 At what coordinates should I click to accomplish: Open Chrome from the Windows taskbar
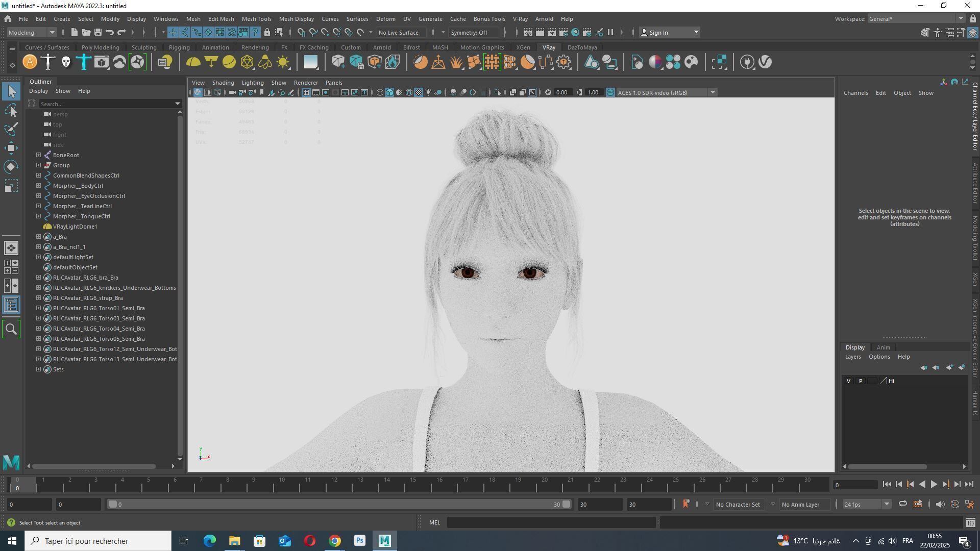(335, 541)
